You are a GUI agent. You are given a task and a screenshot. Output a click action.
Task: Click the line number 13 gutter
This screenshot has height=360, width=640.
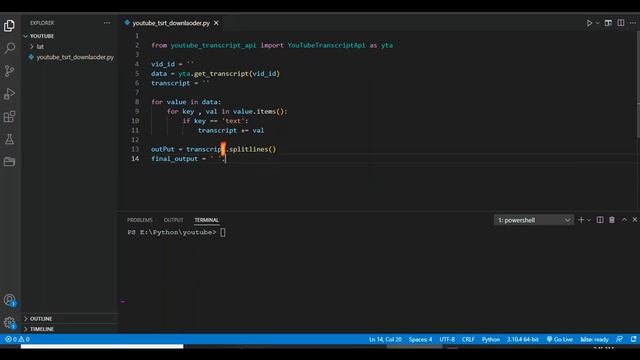click(135, 149)
